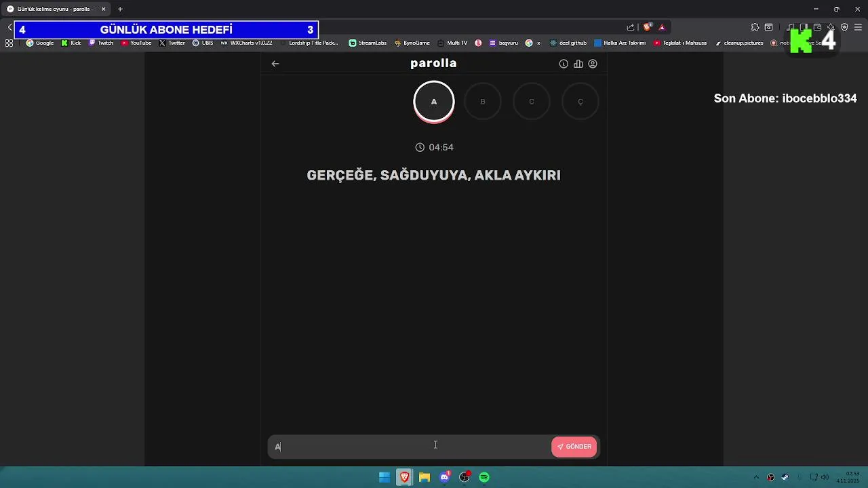
Task: Open the YouTube bookmark
Action: (x=136, y=43)
